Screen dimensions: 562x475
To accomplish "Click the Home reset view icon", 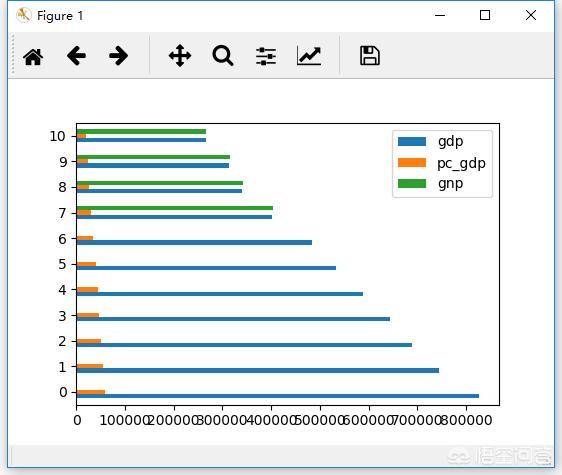I will (x=33, y=56).
